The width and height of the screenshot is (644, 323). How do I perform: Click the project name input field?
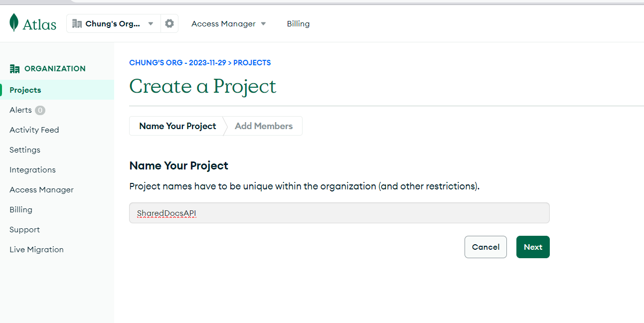[339, 213]
